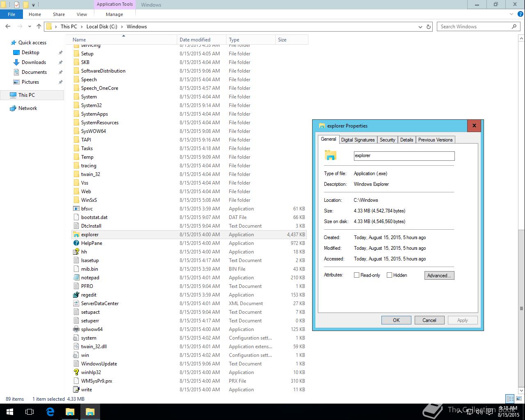
Task: Switch to the Security tab
Action: (387, 140)
